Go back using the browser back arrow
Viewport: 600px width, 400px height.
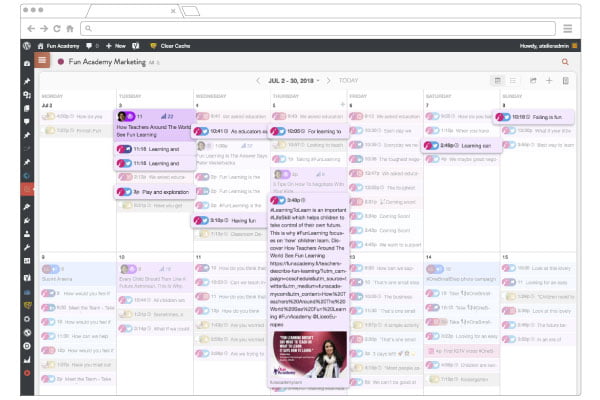click(31, 28)
